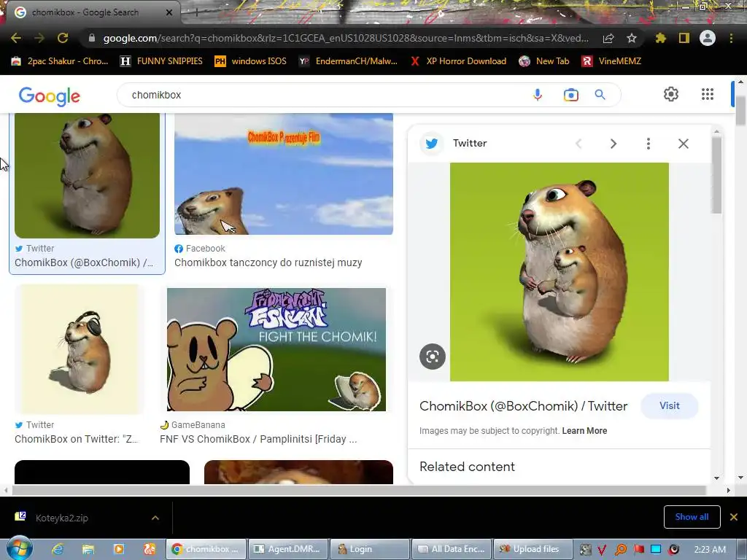Search inside image with the Lens button

[x=433, y=356]
